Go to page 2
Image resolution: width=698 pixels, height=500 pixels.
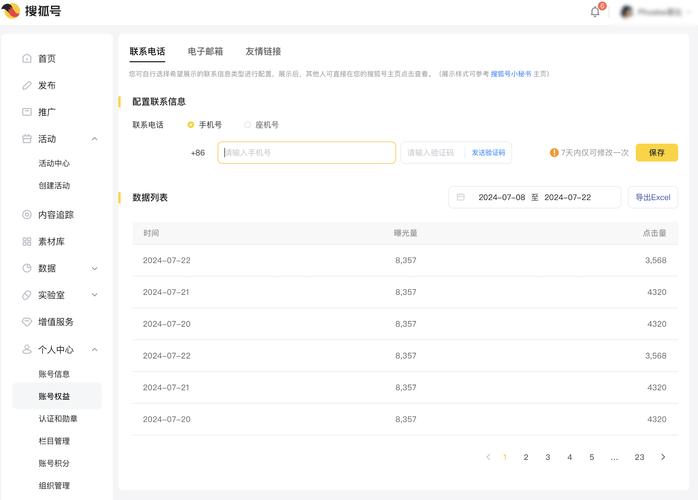point(526,457)
